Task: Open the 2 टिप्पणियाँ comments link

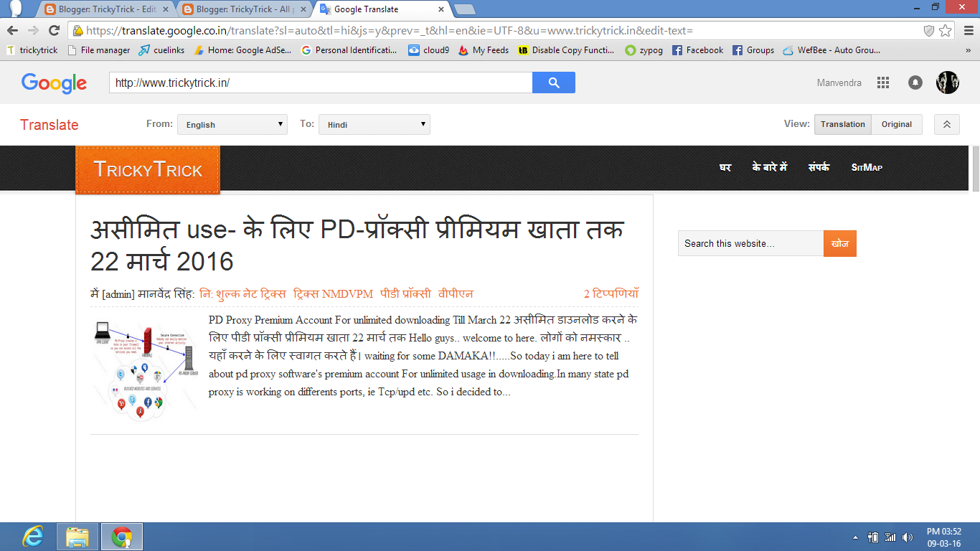Action: tap(611, 293)
